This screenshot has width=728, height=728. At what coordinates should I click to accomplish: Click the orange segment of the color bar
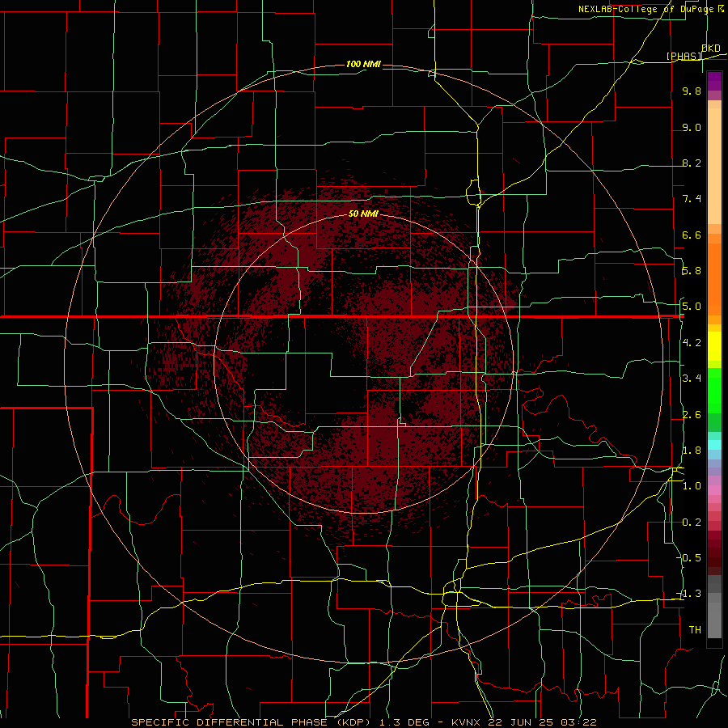coord(714,279)
